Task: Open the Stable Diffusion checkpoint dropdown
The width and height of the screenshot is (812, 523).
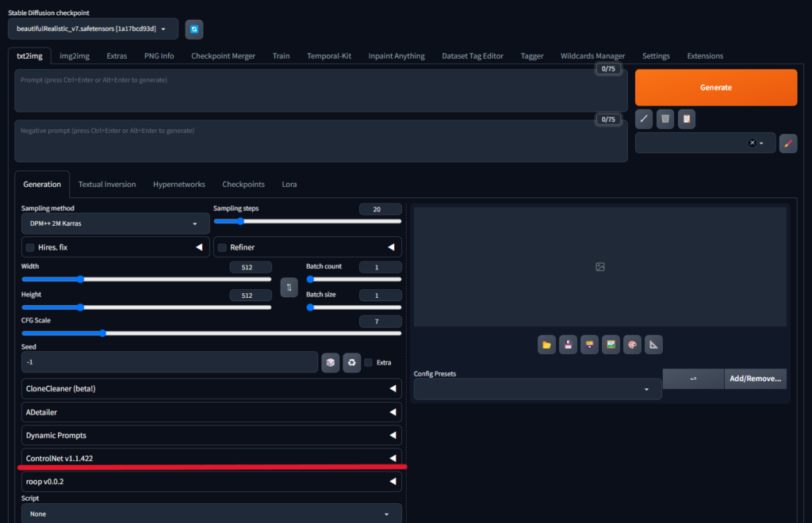Action: coord(94,29)
